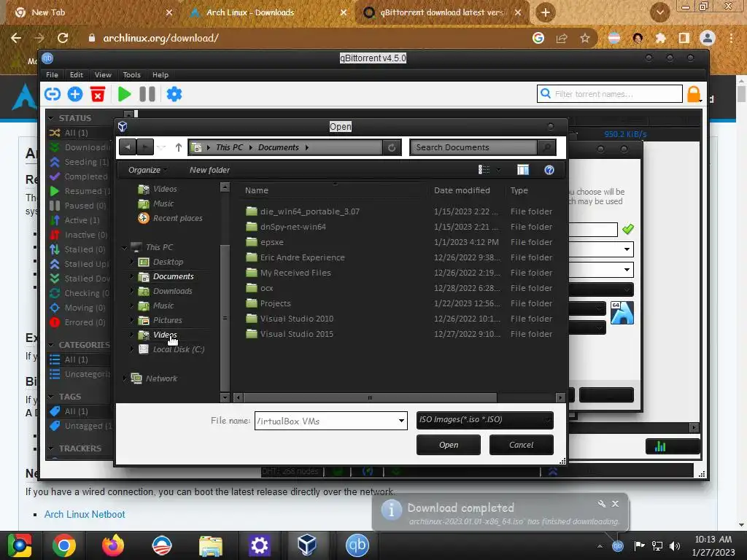Open VirtualBox from the taskbar

pos(307,545)
